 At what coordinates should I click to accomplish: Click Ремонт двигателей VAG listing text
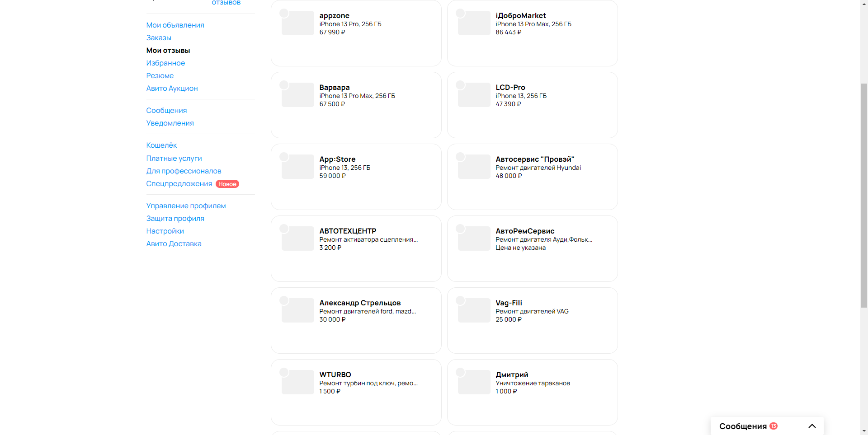click(532, 311)
